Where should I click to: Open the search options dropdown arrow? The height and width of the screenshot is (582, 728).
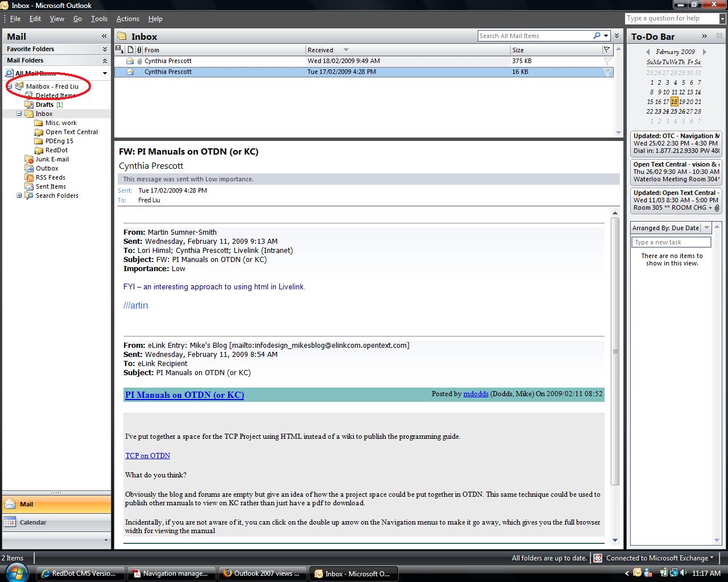(606, 35)
